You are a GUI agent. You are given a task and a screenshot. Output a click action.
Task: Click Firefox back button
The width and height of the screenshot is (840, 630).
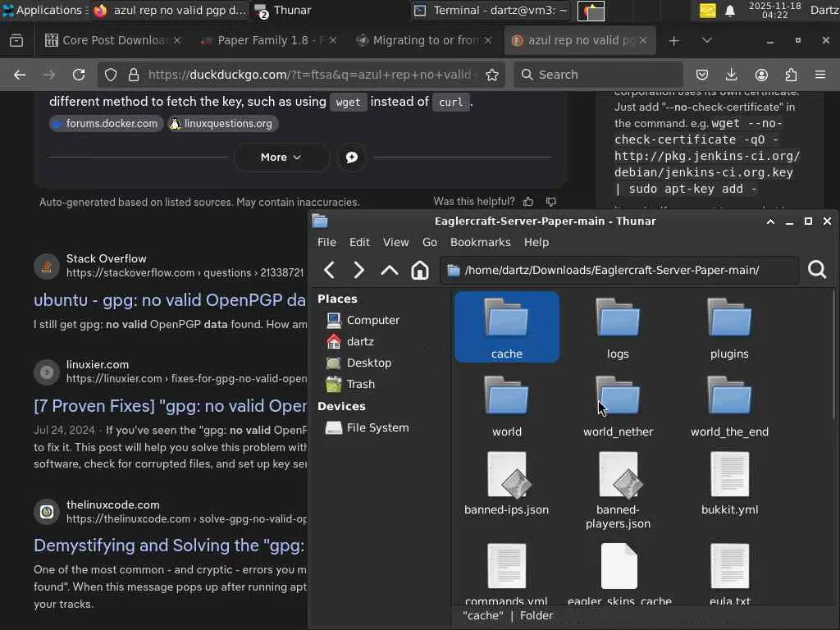[x=20, y=75]
